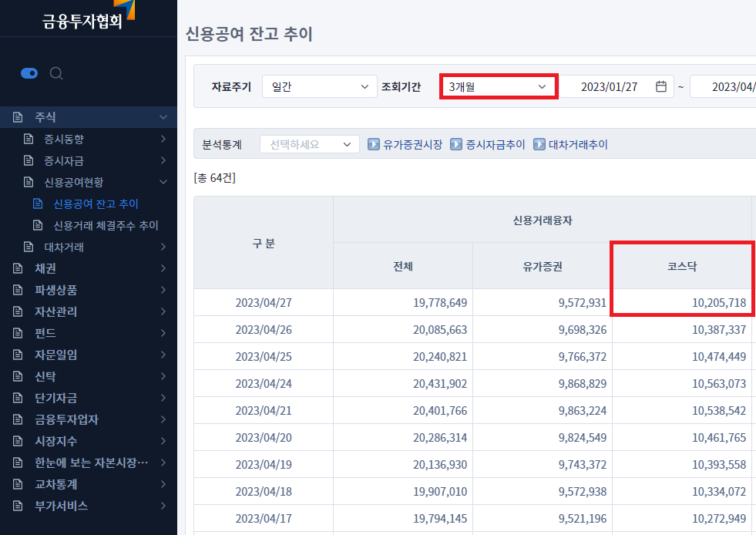Collapse the 주식 menu chevron
The image size is (756, 535).
click(x=163, y=117)
